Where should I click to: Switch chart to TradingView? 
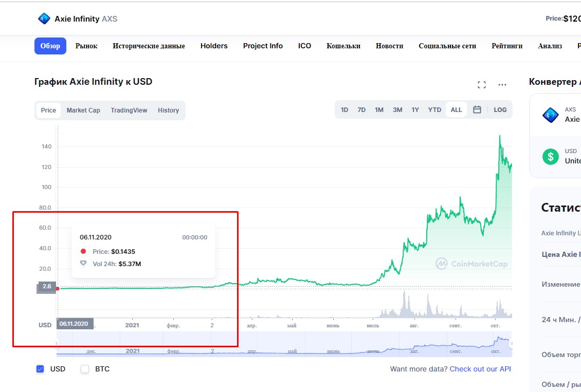click(129, 110)
